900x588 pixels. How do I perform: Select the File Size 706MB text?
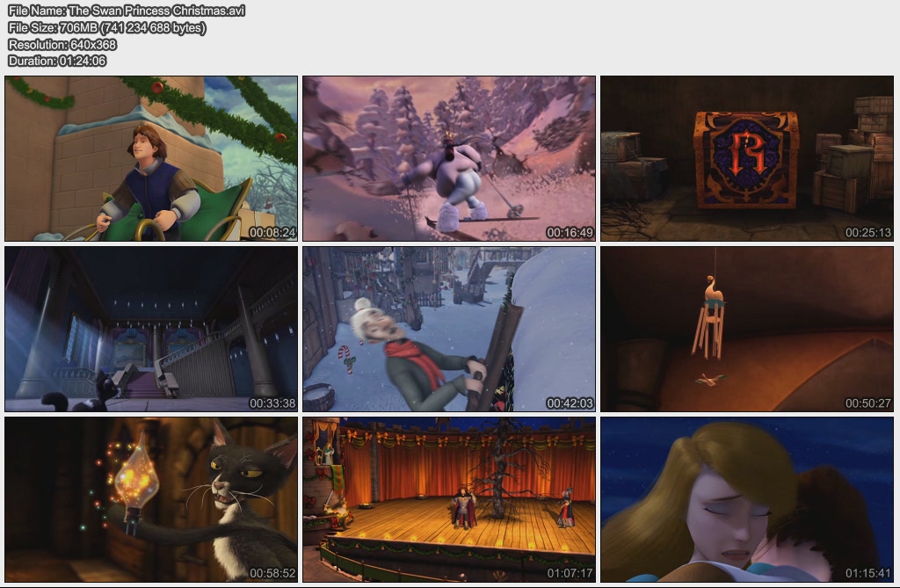coord(107,28)
